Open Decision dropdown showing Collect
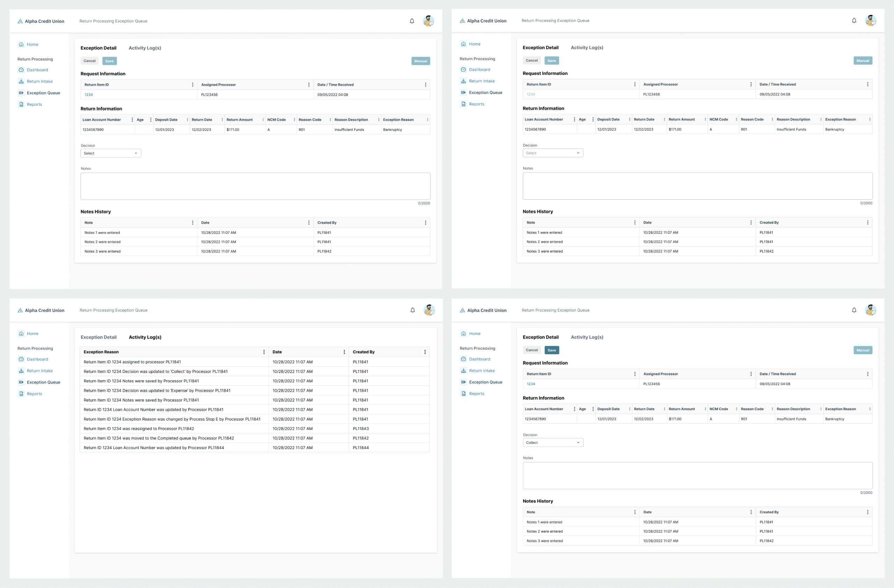 tap(553, 442)
